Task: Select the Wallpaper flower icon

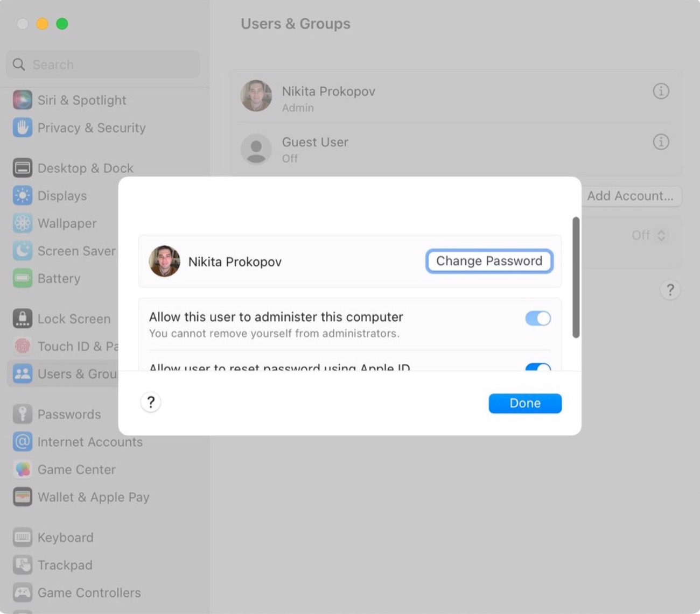Action: [22, 223]
